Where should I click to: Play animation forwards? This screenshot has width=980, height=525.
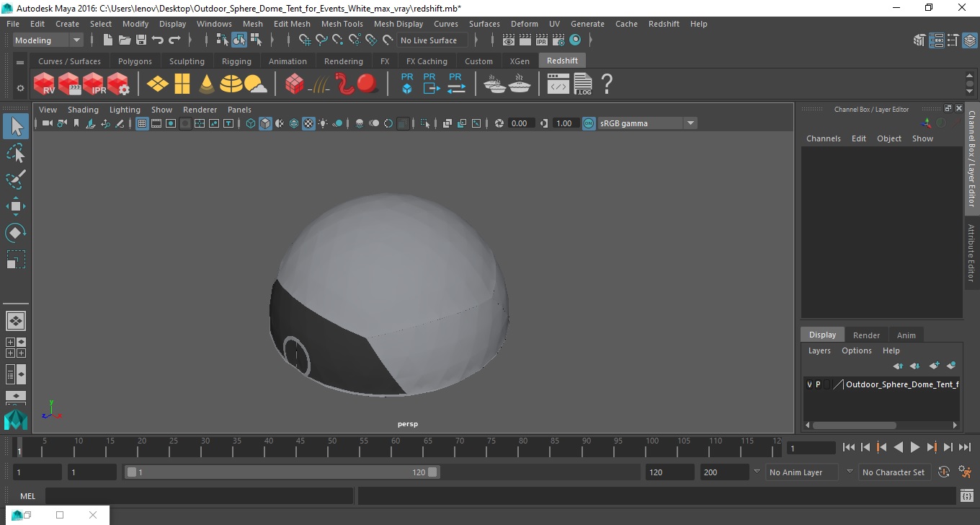915,447
